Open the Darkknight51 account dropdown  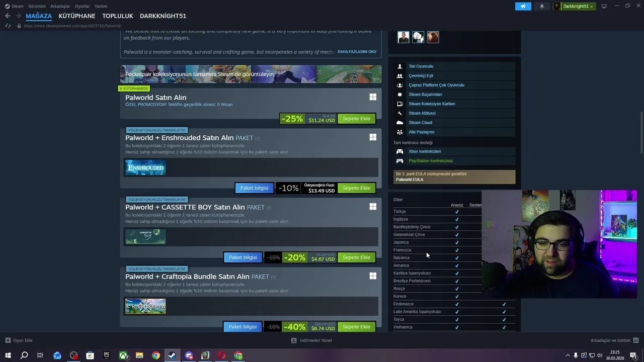click(x=575, y=6)
